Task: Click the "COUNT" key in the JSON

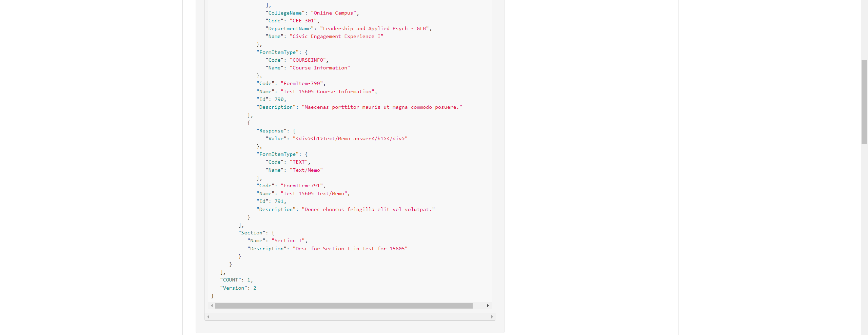Action: click(231, 280)
